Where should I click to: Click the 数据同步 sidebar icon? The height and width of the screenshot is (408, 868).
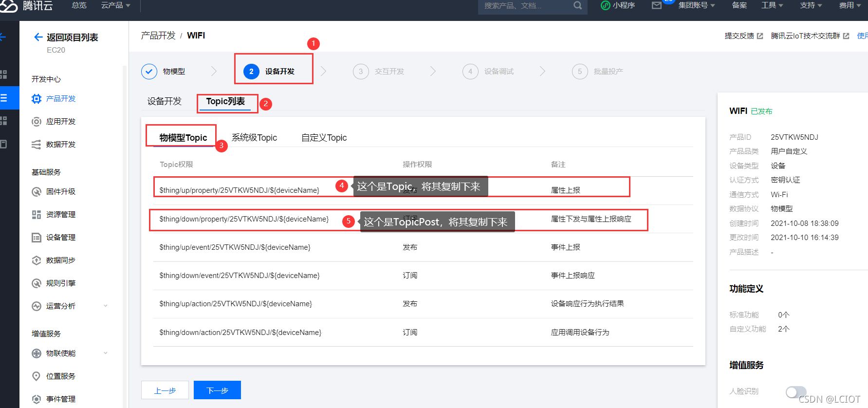(37, 260)
